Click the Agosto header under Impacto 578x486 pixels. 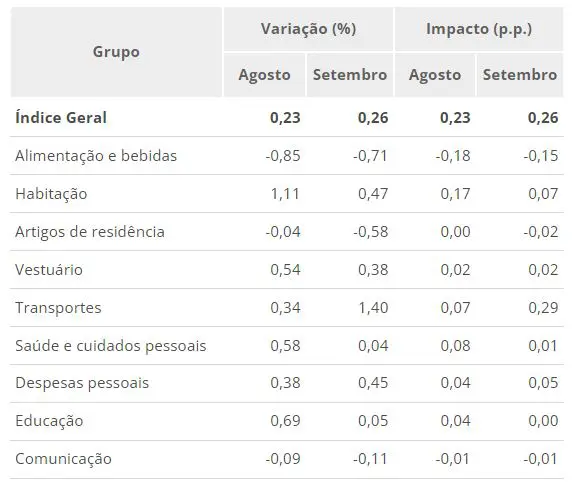click(435, 75)
